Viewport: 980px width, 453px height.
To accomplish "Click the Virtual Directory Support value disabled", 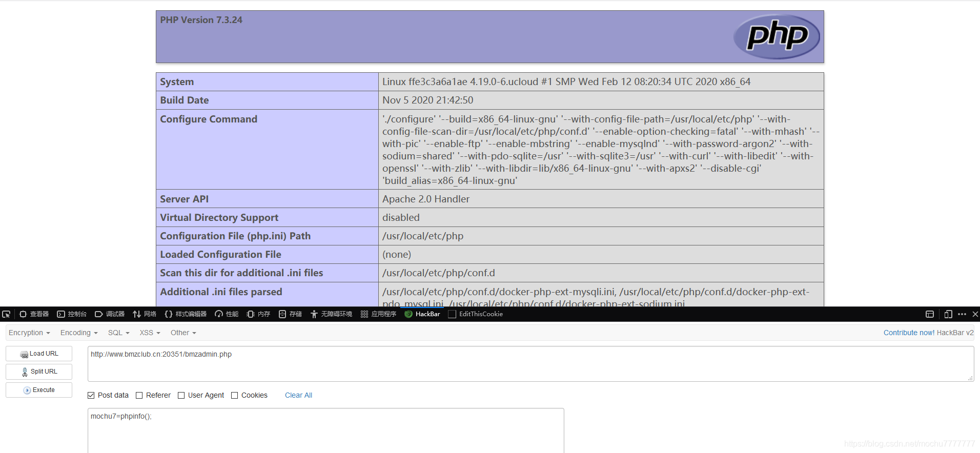I will (x=401, y=217).
